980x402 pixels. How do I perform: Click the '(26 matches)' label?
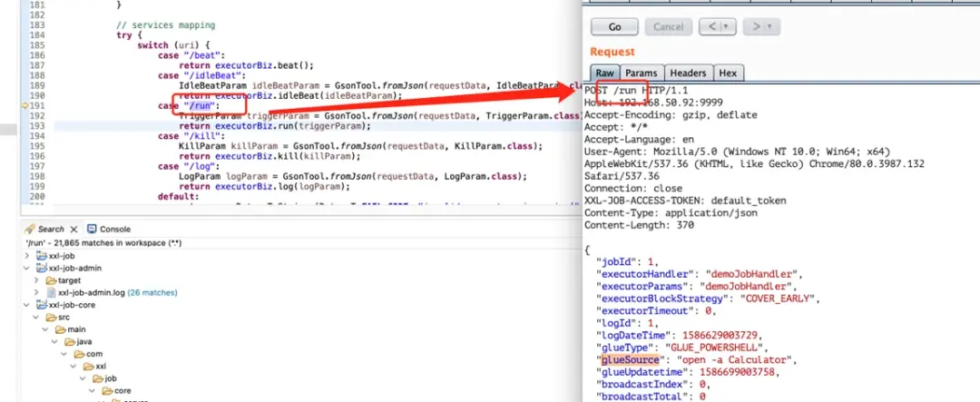152,292
